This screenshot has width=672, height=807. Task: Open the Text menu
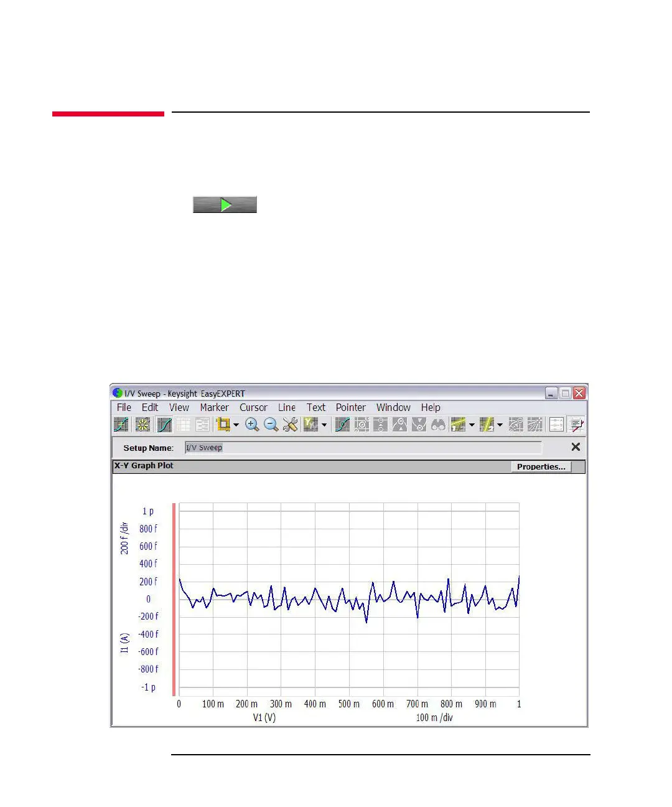[x=316, y=407]
